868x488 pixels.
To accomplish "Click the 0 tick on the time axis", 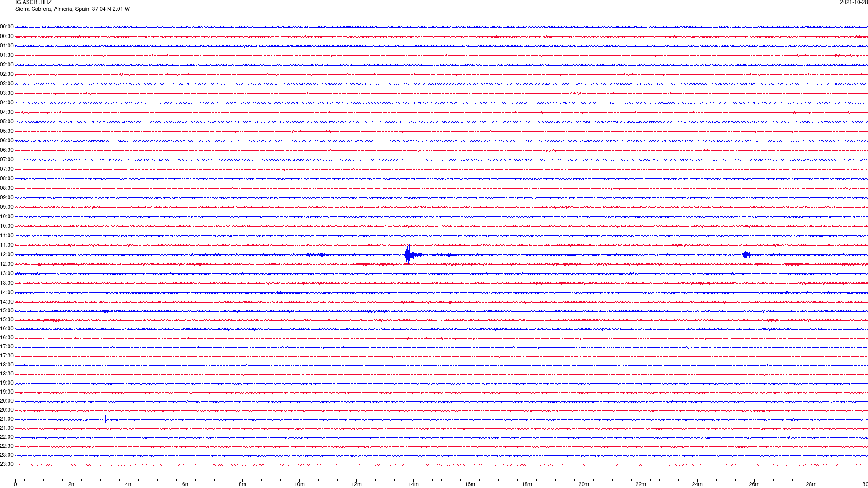I will coord(15,484).
